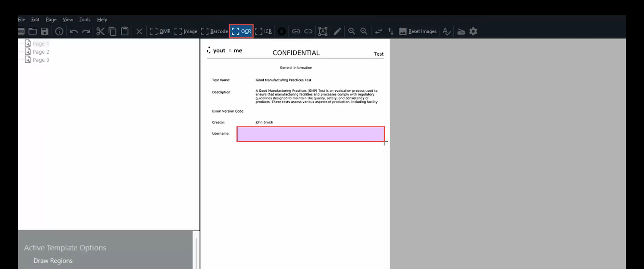Open the Page menu
The height and width of the screenshot is (269, 644).
pyautogui.click(x=51, y=19)
